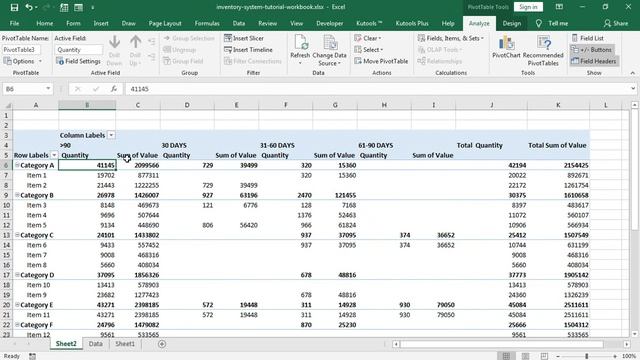This screenshot has height=360, width=640.
Task: Toggle Field List pane
Action: point(588,38)
